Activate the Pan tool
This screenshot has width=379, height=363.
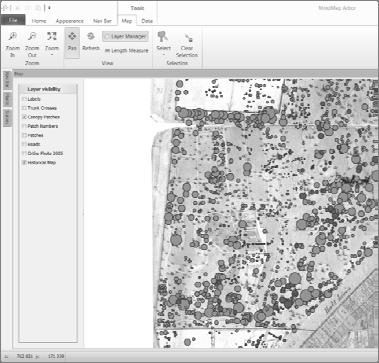pyautogui.click(x=72, y=43)
